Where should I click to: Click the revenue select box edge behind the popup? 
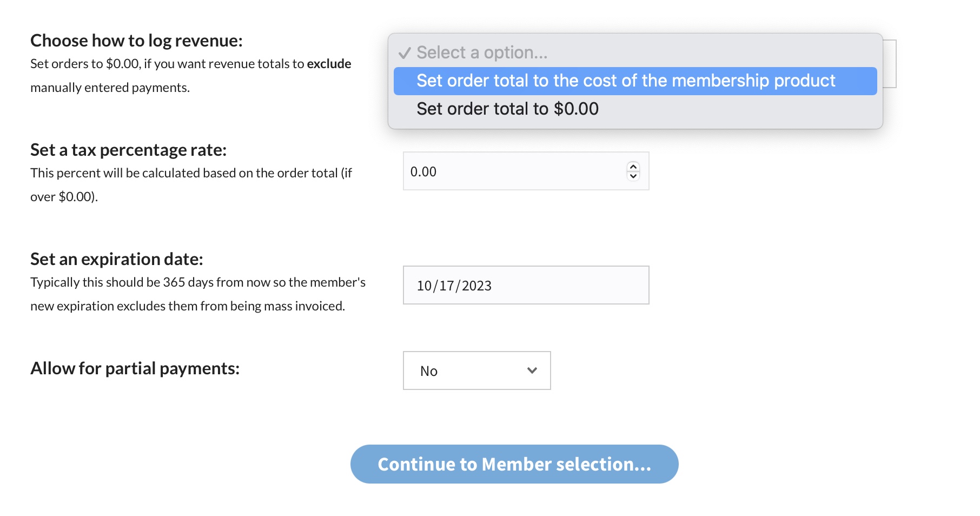tap(890, 64)
